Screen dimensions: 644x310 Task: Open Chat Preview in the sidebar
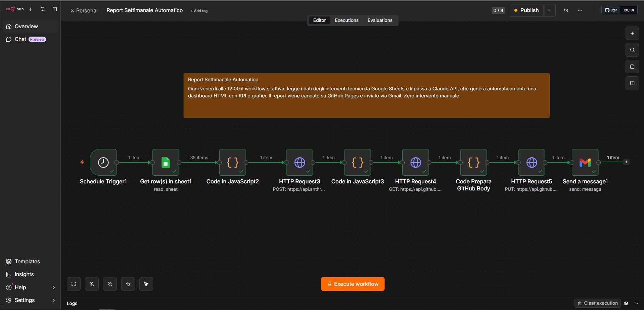[30, 39]
